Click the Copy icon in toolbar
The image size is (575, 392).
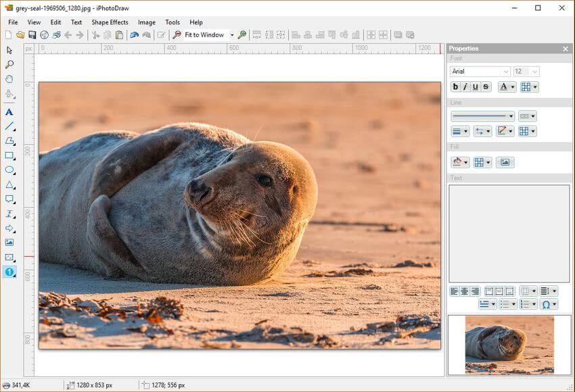pyautogui.click(x=108, y=34)
